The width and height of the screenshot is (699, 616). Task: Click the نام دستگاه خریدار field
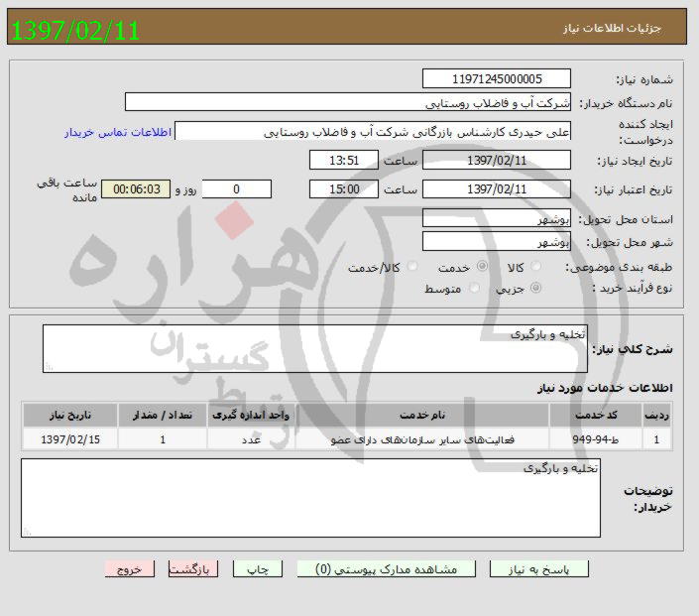click(348, 102)
